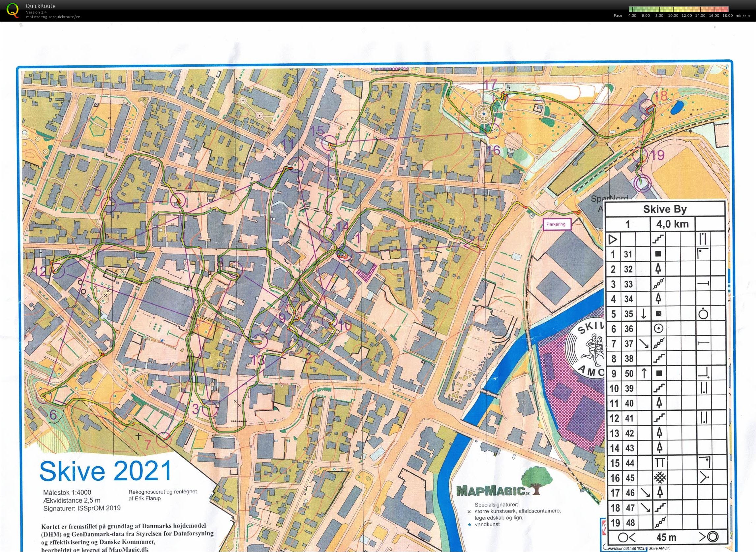The width and height of the screenshot is (756, 552).
Task: Click the finish double circle in the table footer
Action: [712, 537]
